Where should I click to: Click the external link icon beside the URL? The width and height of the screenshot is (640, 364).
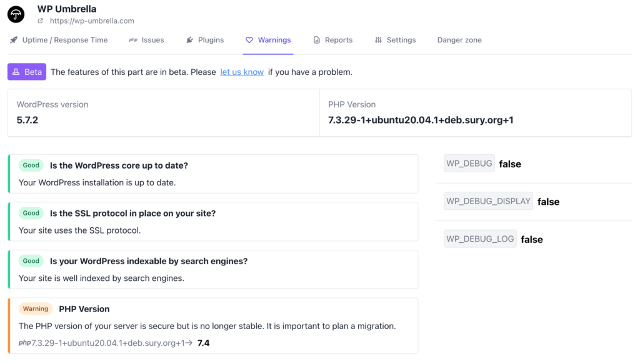41,21
